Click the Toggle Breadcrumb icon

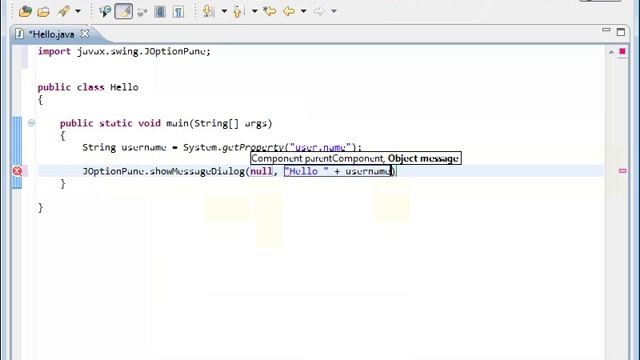[x=105, y=11]
